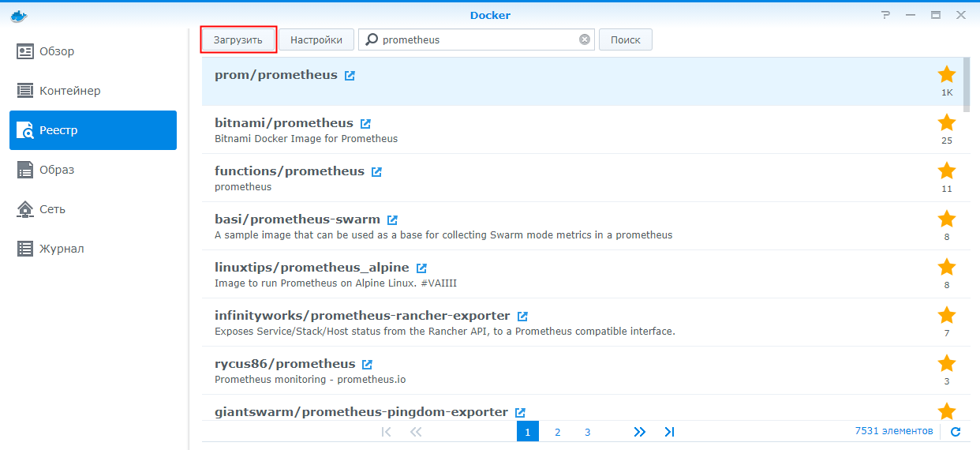Open external link icon beside prom/prometheus
The width and height of the screenshot is (980, 450).
click(x=350, y=76)
